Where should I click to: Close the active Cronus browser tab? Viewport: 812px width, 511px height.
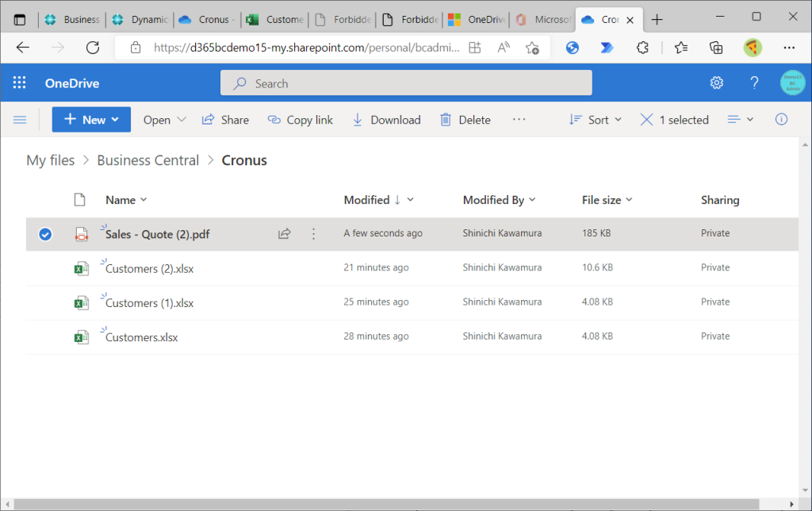point(630,20)
